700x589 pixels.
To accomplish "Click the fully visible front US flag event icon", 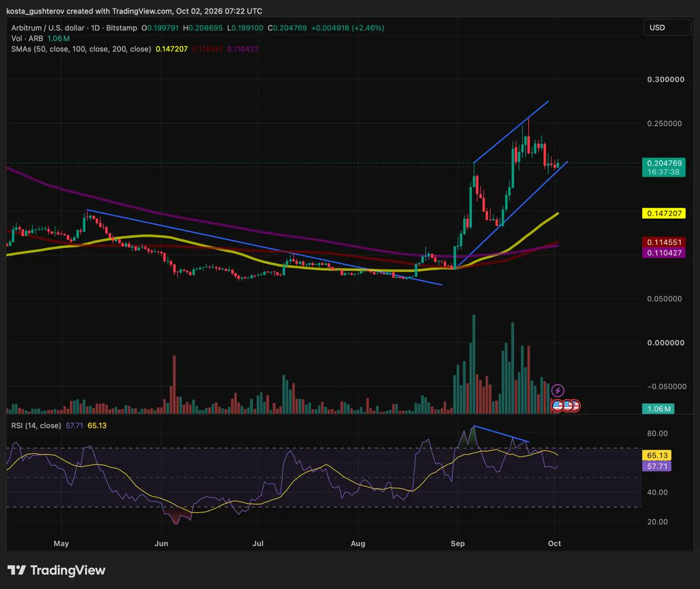I will [557, 406].
